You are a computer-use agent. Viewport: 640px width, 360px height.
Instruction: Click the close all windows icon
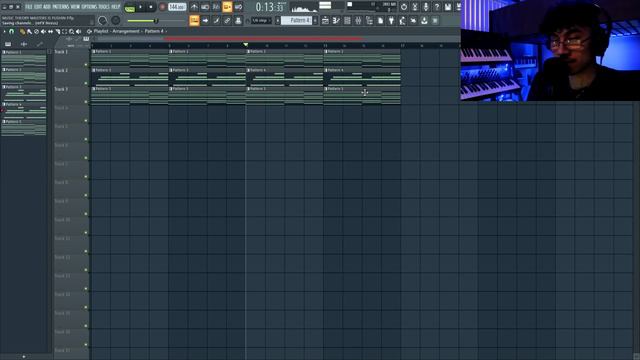click(x=413, y=20)
